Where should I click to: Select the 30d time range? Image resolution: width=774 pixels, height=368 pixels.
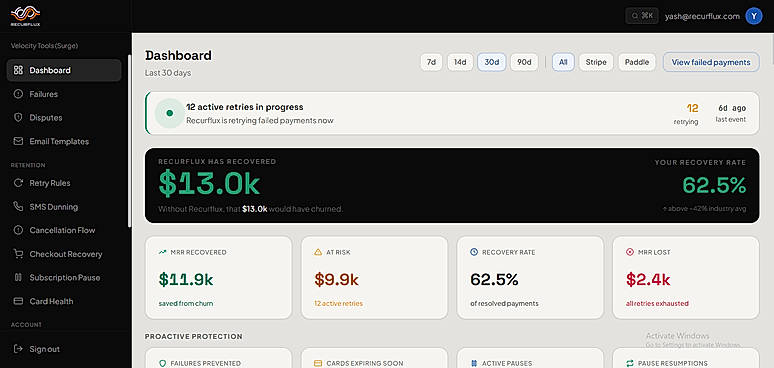[492, 62]
